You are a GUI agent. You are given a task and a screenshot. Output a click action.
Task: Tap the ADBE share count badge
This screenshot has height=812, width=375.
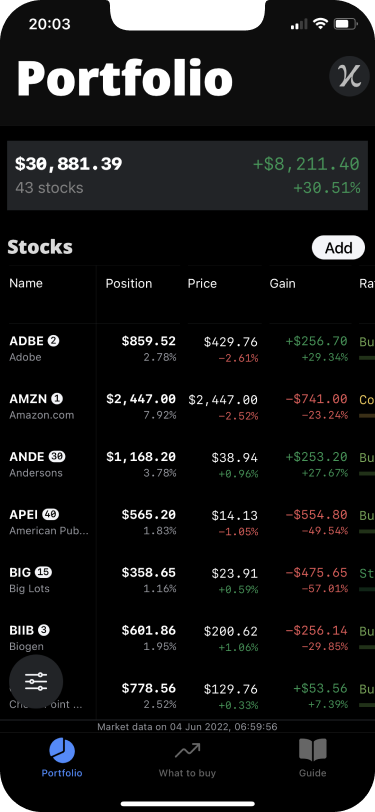coord(53,341)
